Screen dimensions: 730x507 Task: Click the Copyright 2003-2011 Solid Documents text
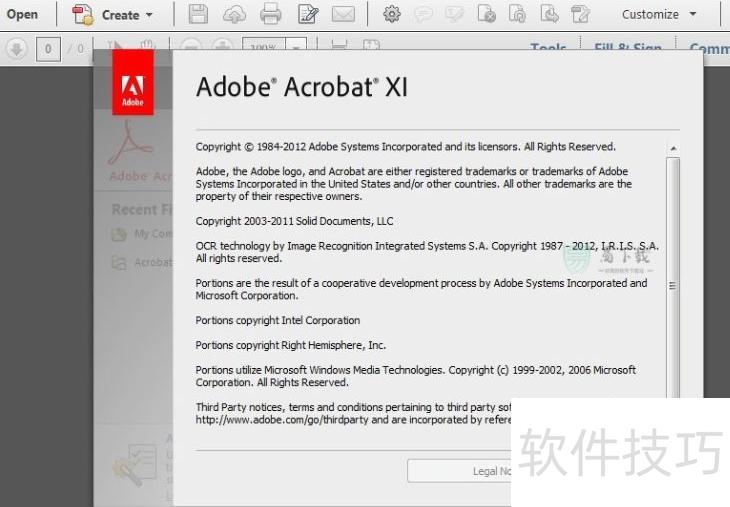(x=294, y=221)
